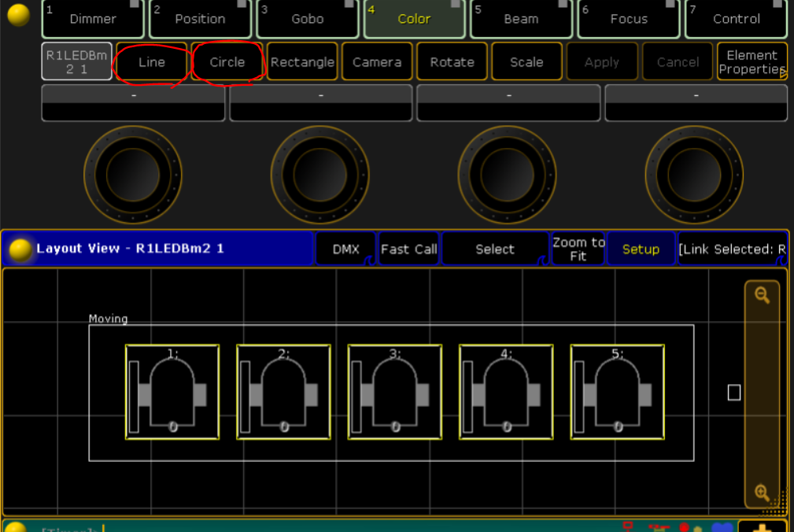This screenshot has height=532, width=794.
Task: Switch to the Position preset tab
Action: [x=201, y=19]
